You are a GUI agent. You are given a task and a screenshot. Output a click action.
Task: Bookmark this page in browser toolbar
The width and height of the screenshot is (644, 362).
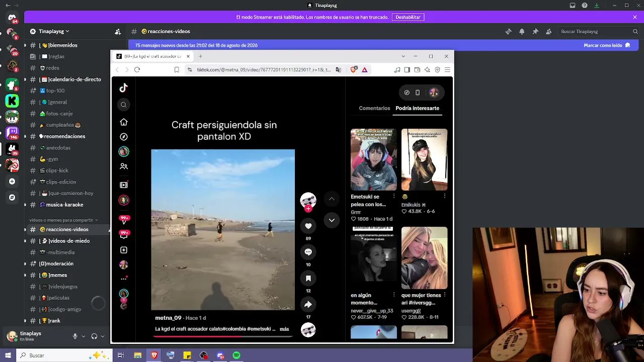pyautogui.click(x=177, y=70)
